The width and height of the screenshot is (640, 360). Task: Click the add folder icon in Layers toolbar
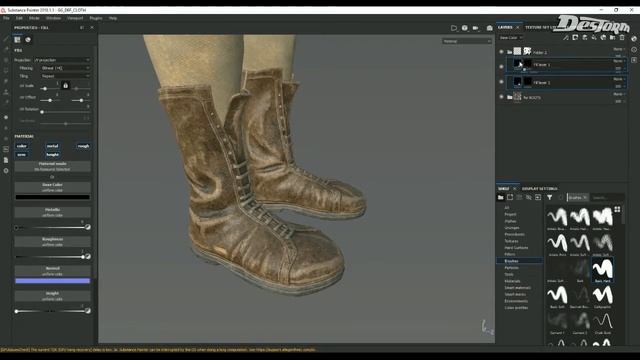pos(612,38)
